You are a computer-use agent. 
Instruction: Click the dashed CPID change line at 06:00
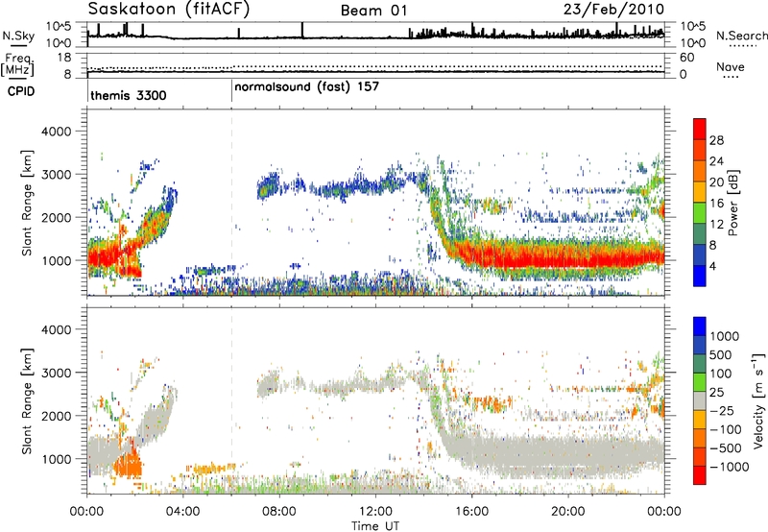click(231, 203)
